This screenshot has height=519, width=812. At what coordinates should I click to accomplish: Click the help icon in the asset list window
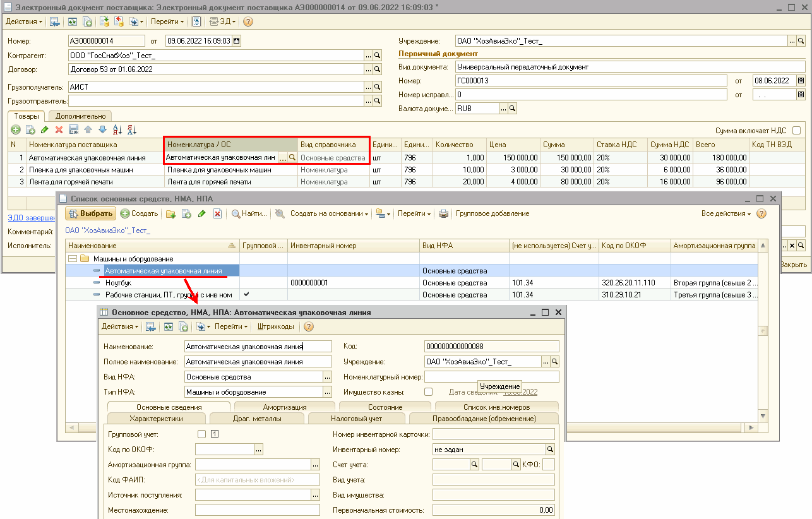762,214
